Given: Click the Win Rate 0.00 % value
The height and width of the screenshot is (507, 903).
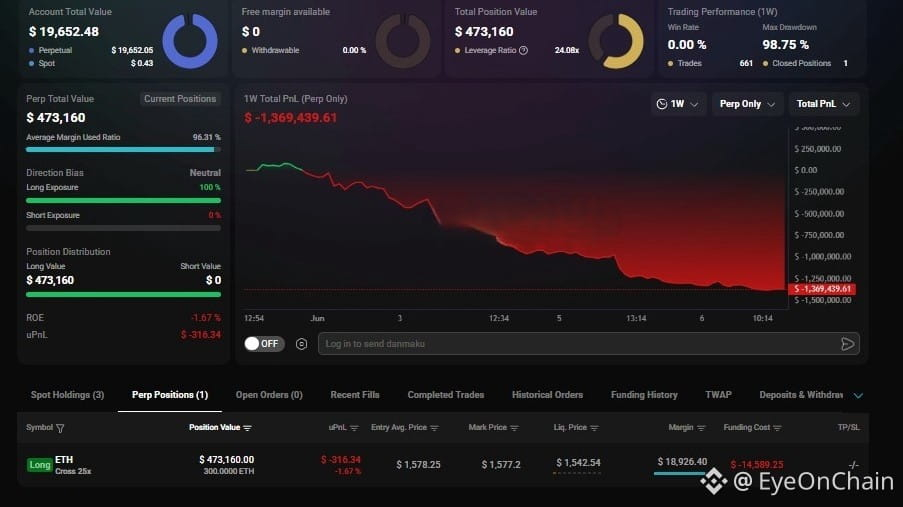Looking at the screenshot, I should click(x=686, y=44).
